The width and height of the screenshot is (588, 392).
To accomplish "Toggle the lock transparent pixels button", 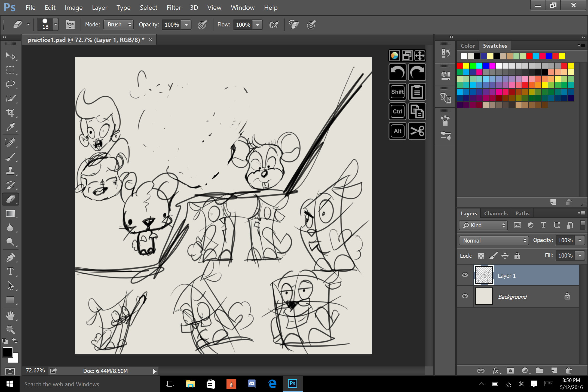I will tap(481, 256).
